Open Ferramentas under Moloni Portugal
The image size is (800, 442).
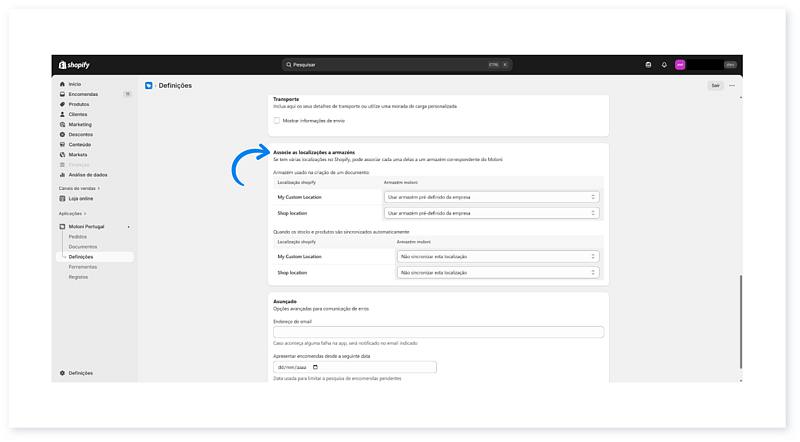point(83,267)
